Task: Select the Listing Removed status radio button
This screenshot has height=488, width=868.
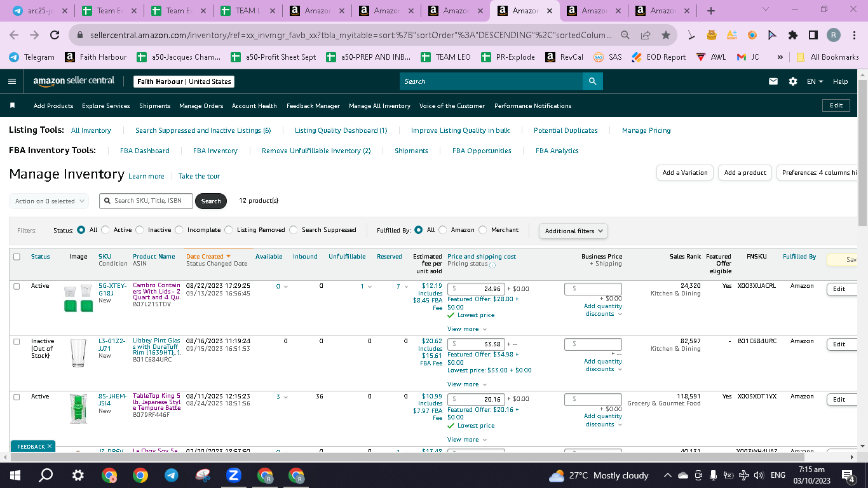Action: [229, 230]
